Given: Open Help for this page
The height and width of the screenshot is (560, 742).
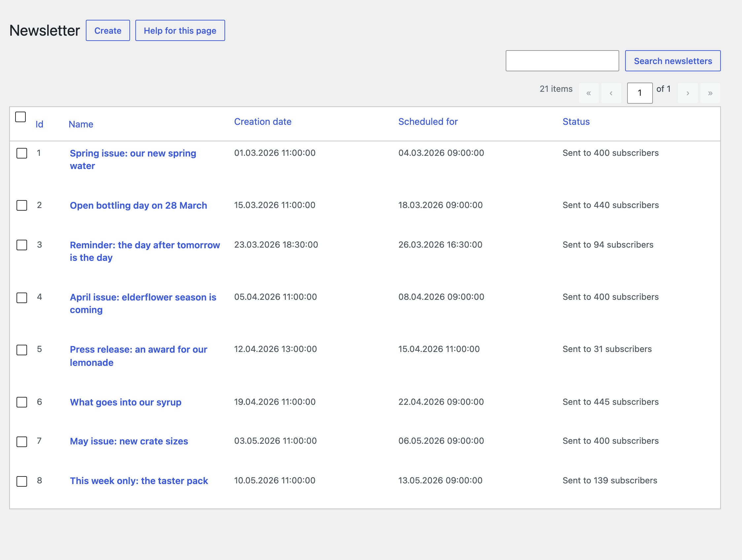Looking at the screenshot, I should point(180,30).
